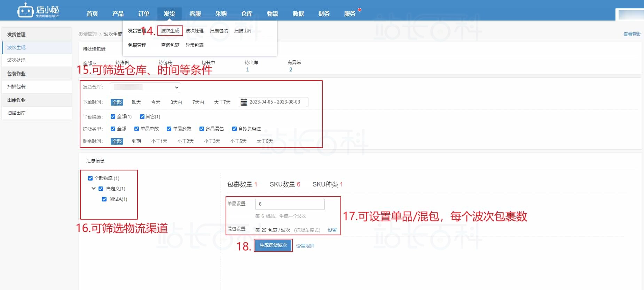Screen dimensions: 644x290
Task: Click the 单品设置 quantity input field
Action: (x=290, y=204)
